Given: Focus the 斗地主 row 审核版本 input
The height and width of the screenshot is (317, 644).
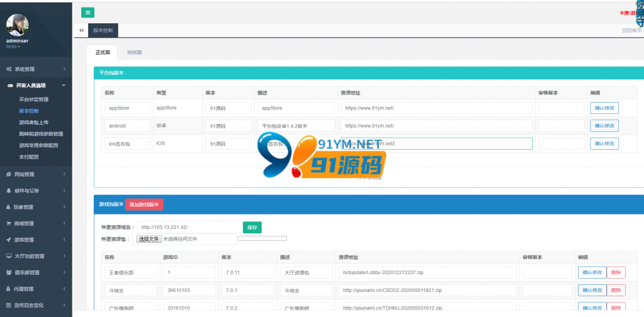Looking at the screenshot, I should click(x=547, y=290).
